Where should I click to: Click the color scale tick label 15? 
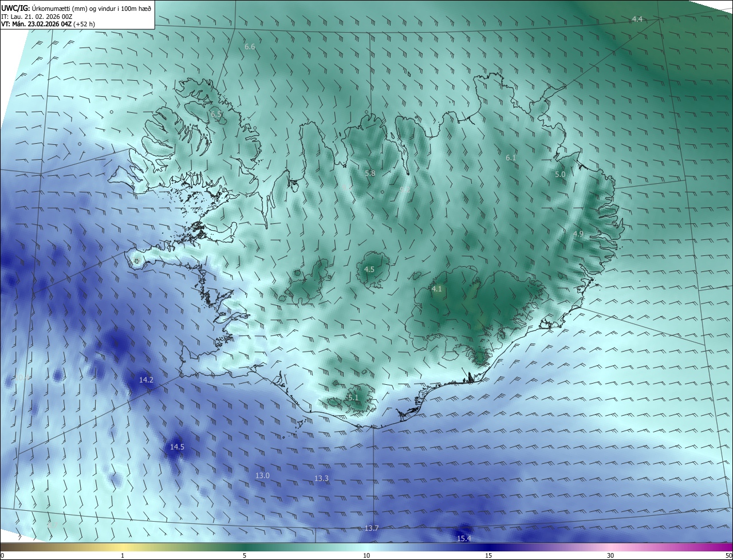click(488, 555)
